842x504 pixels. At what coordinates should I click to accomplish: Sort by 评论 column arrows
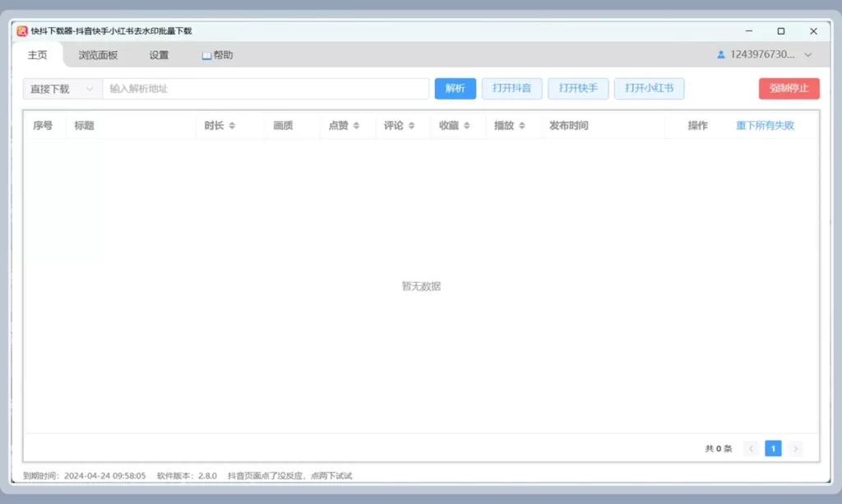point(411,126)
